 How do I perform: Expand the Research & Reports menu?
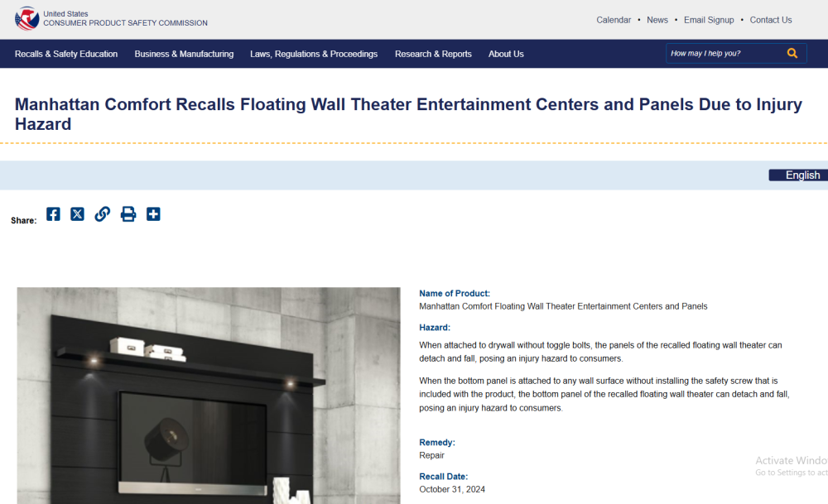(x=433, y=54)
